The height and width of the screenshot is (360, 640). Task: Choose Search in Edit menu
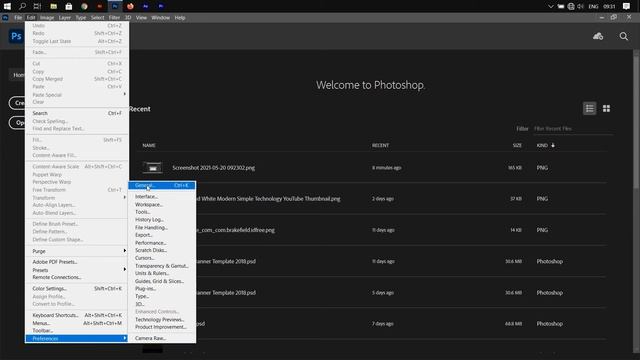point(77,113)
